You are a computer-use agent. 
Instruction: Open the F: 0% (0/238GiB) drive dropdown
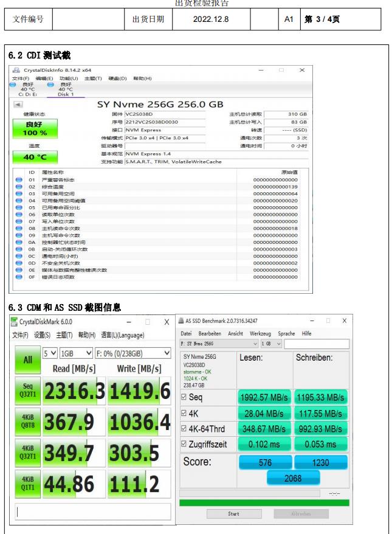point(132,353)
